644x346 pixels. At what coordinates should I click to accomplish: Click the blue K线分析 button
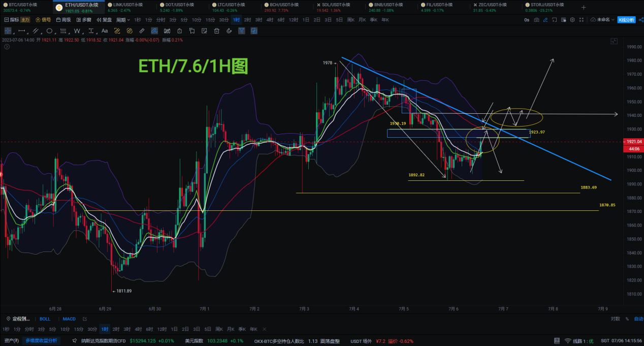pos(626,20)
